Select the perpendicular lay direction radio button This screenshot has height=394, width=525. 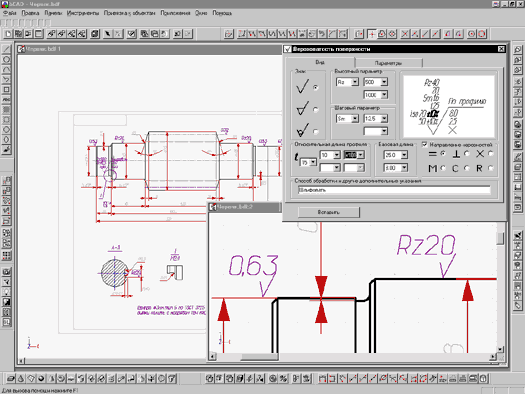[467, 154]
